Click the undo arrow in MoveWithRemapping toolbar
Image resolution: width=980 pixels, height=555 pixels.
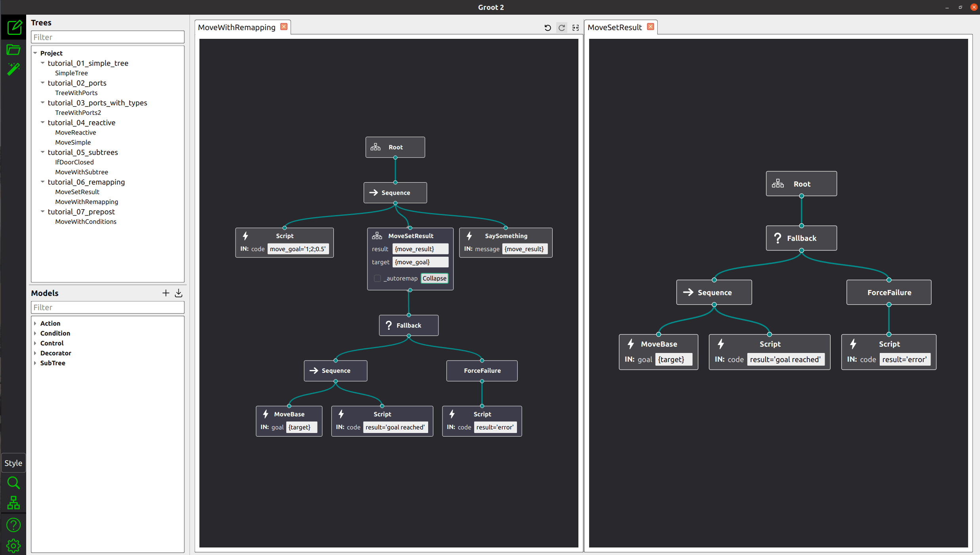547,28
